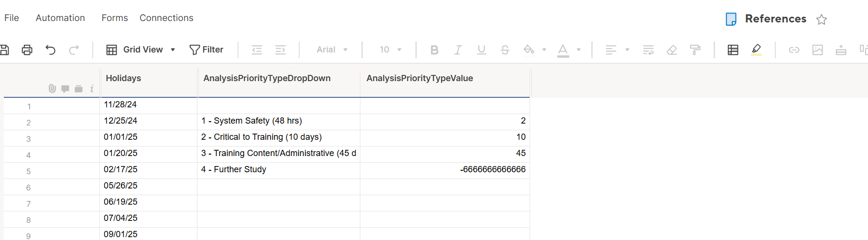Image resolution: width=868 pixels, height=240 pixels.
Task: Toggle italic formatting
Action: [x=458, y=50]
